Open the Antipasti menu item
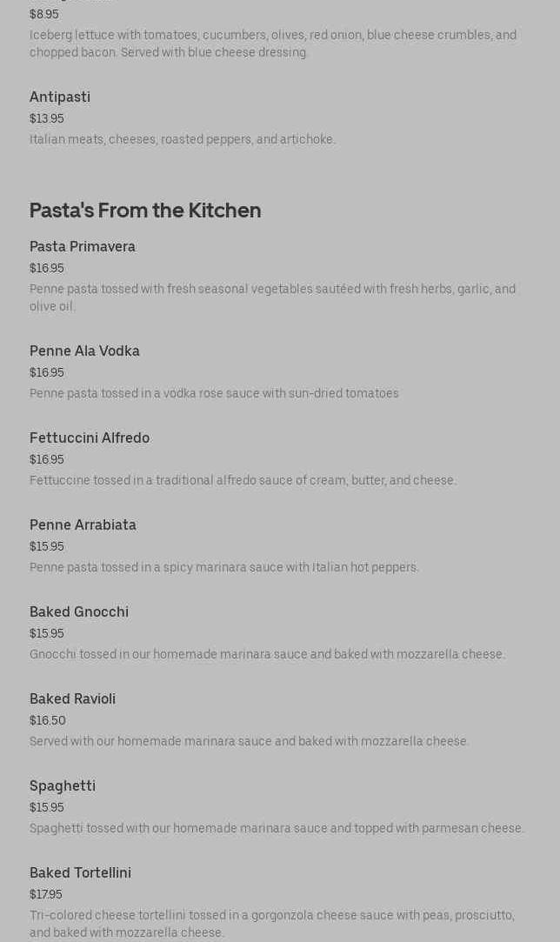This screenshot has height=942, width=560. coord(60,97)
